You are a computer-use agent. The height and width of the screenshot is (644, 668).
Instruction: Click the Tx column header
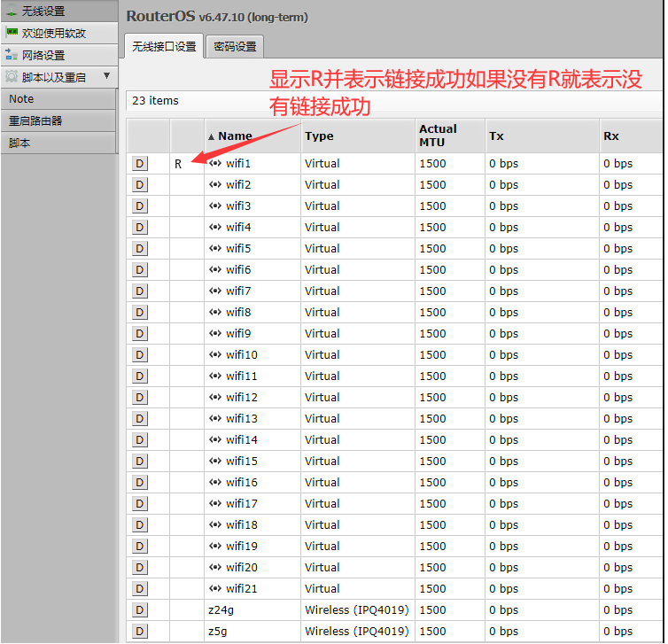542,136
